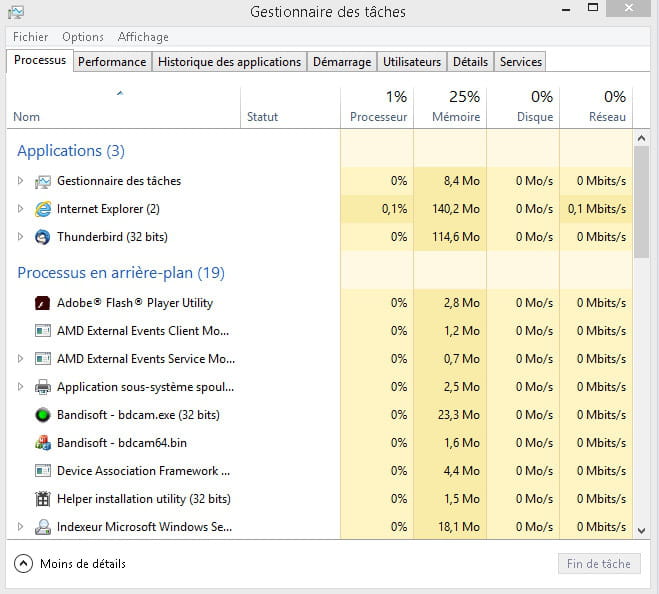The height and width of the screenshot is (594, 659).
Task: Click the Gestionnaire des tâches process icon
Action: tap(42, 181)
